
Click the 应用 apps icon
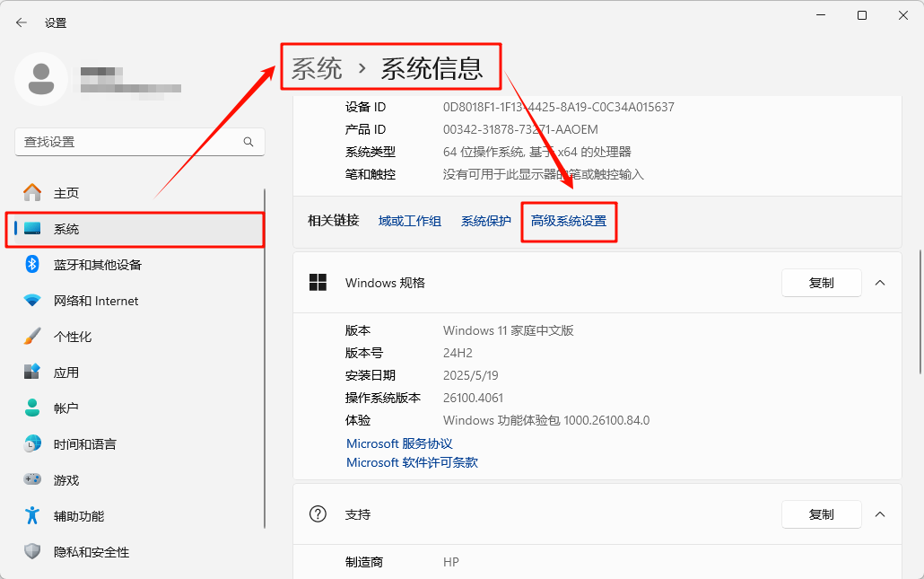32,372
